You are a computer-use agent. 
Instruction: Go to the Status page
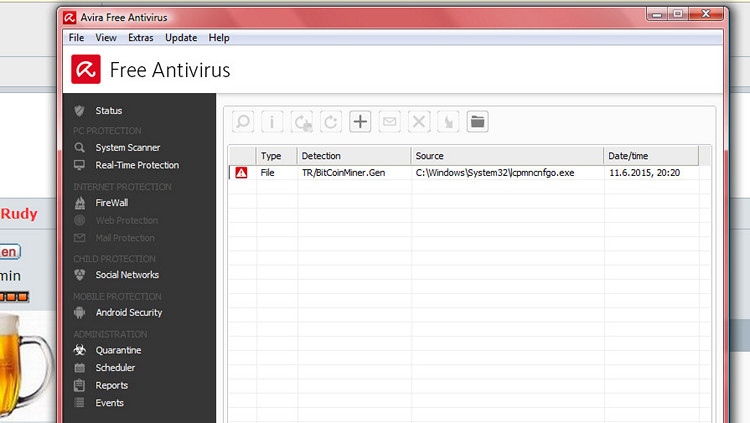tap(108, 111)
